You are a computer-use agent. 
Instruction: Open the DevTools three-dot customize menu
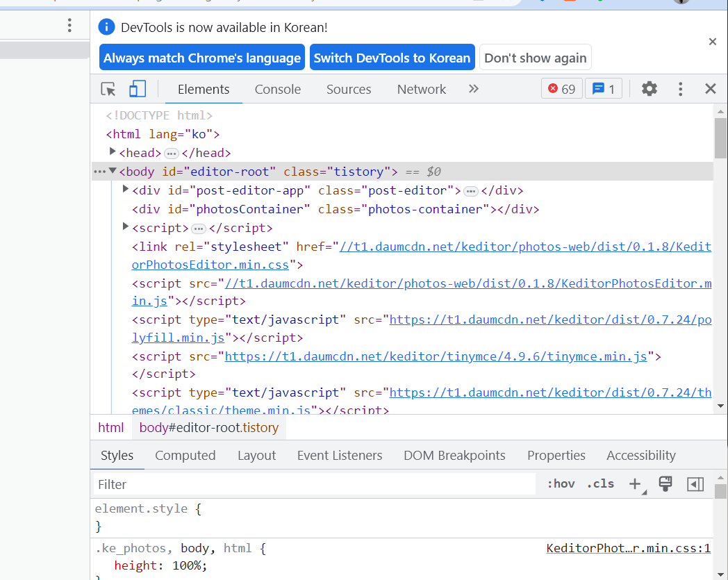(680, 89)
